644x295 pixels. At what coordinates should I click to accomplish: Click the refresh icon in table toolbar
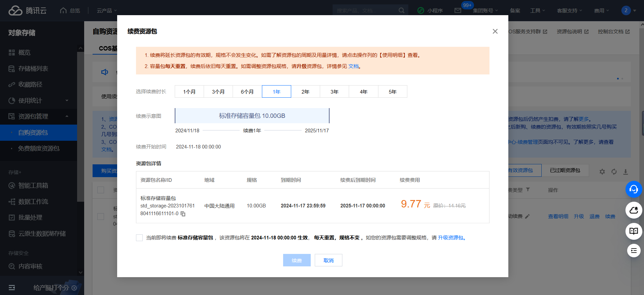pos(614,172)
